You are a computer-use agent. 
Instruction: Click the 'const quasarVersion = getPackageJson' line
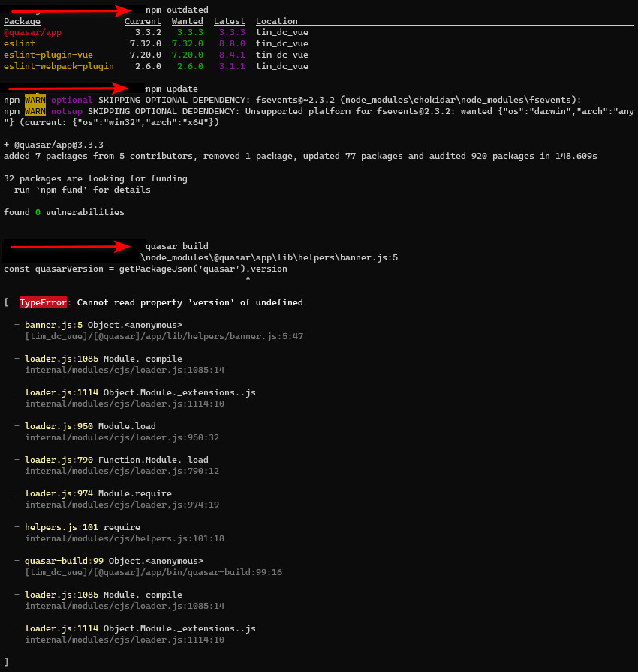[x=146, y=268]
